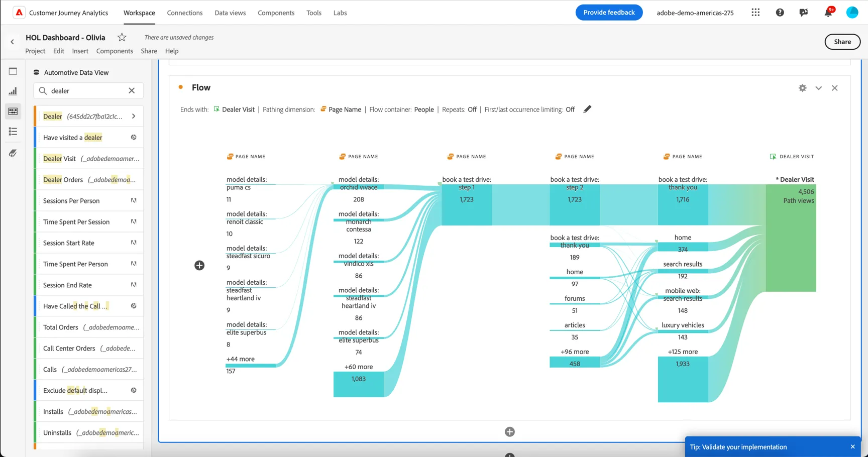The image size is (868, 457).
Task: Select the Sessions Per Person metric
Action: [89, 201]
